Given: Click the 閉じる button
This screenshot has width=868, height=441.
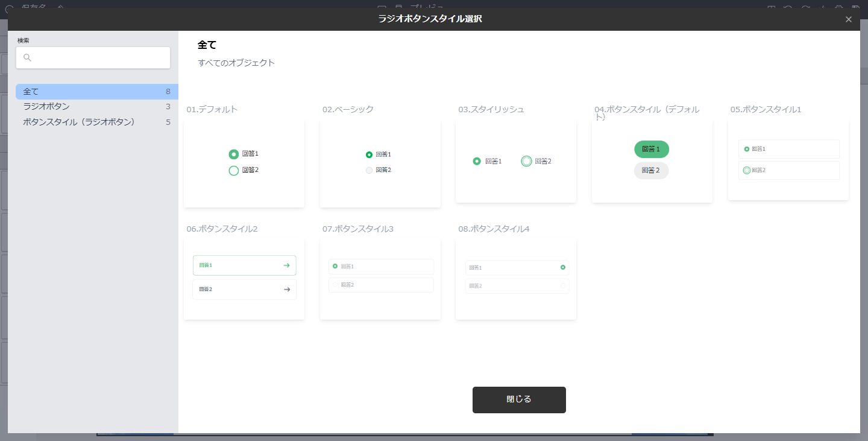Looking at the screenshot, I should tap(518, 399).
